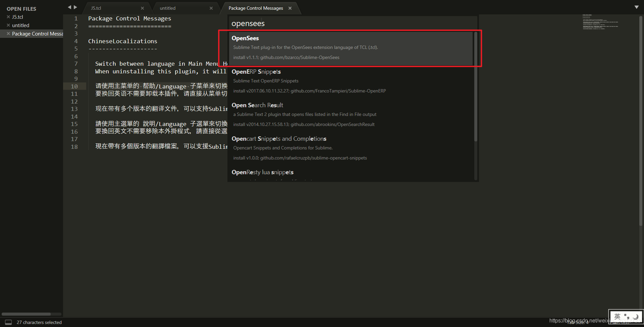
Task: Click the IME punctuation toggle icon
Action: (x=626, y=317)
